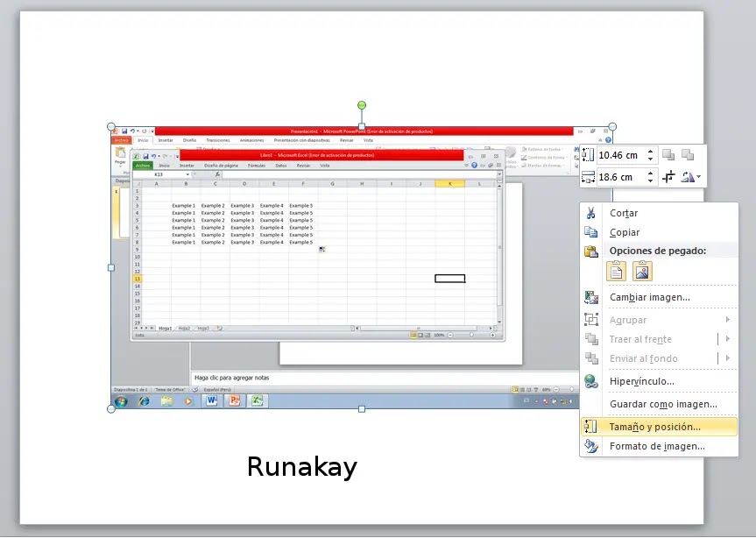Expand the Agrupar submenu arrow
The height and width of the screenshot is (538, 756).
coord(728,319)
